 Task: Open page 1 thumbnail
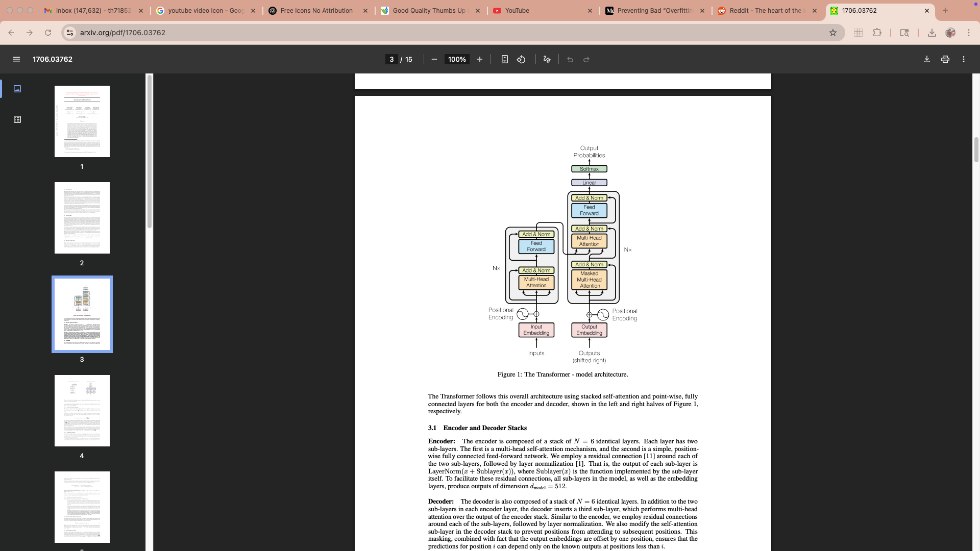(82, 121)
